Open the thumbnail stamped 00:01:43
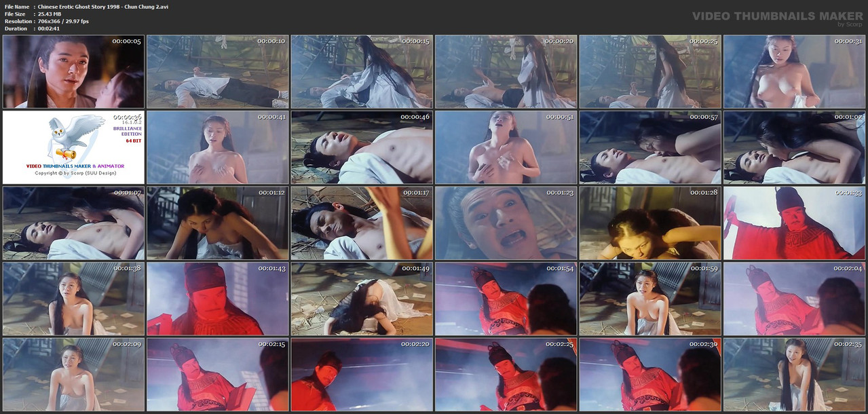The width and height of the screenshot is (868, 414). click(217, 299)
